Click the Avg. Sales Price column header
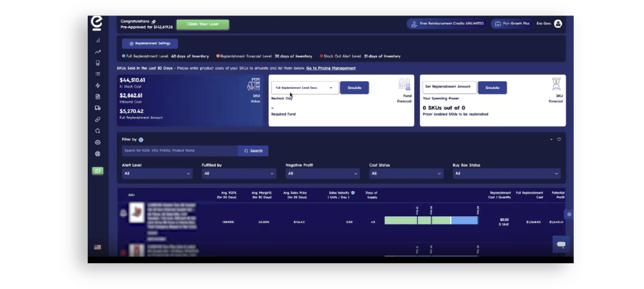Viewport: 644px width, 289px height. pos(295,195)
